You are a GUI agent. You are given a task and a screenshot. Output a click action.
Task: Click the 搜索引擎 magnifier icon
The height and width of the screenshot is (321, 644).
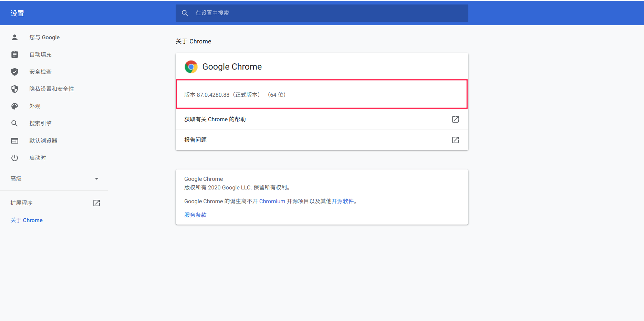tap(14, 123)
